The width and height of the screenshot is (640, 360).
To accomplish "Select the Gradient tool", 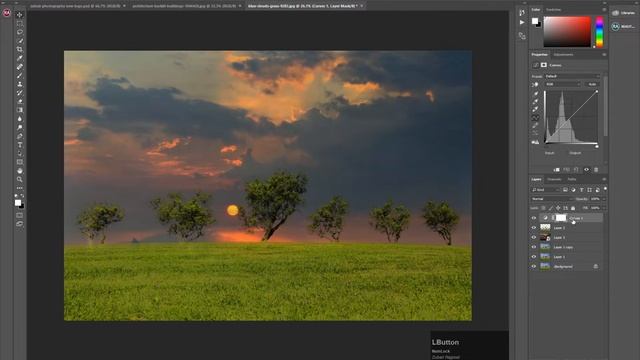I will click(x=19, y=110).
